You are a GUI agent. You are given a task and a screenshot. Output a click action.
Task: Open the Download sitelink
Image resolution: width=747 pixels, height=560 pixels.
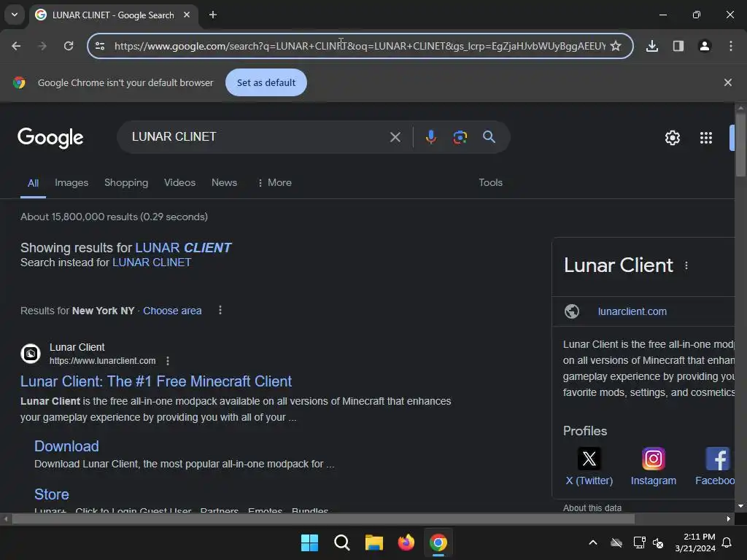(x=66, y=446)
